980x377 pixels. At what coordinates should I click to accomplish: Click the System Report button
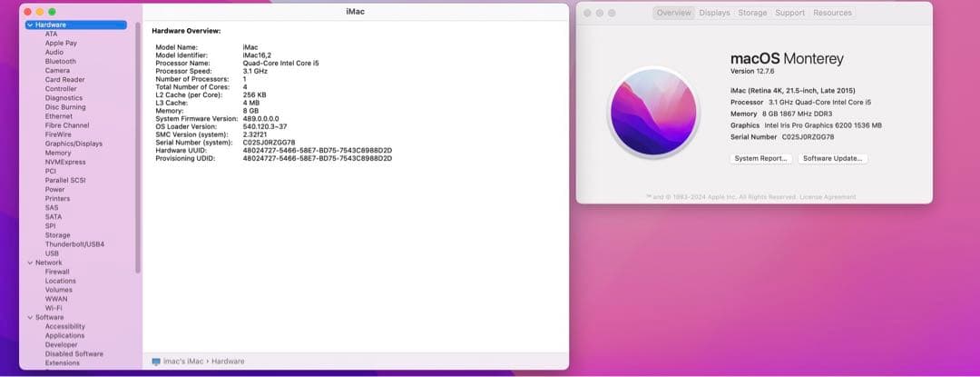pyautogui.click(x=761, y=158)
